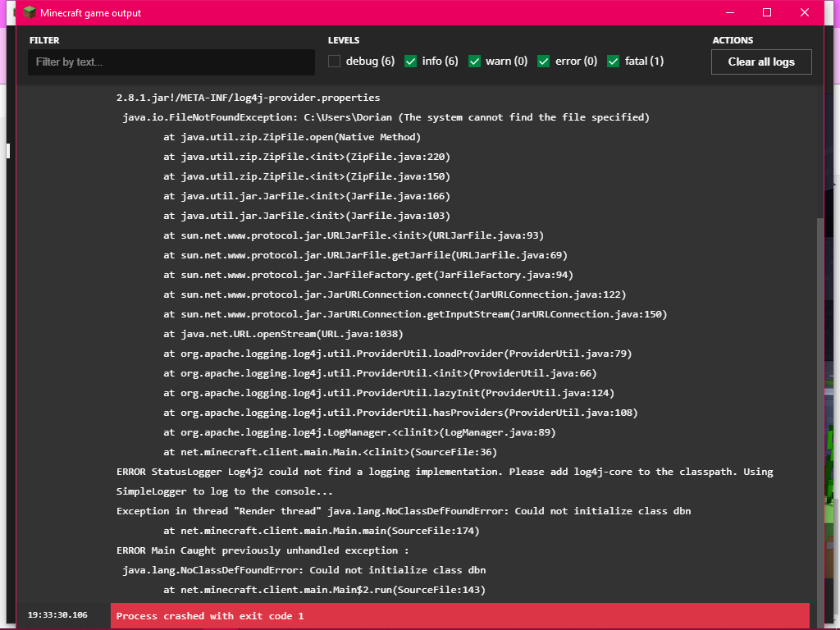Enable the debug (6) log level checkbox
This screenshot has height=630, width=840.
[x=335, y=61]
